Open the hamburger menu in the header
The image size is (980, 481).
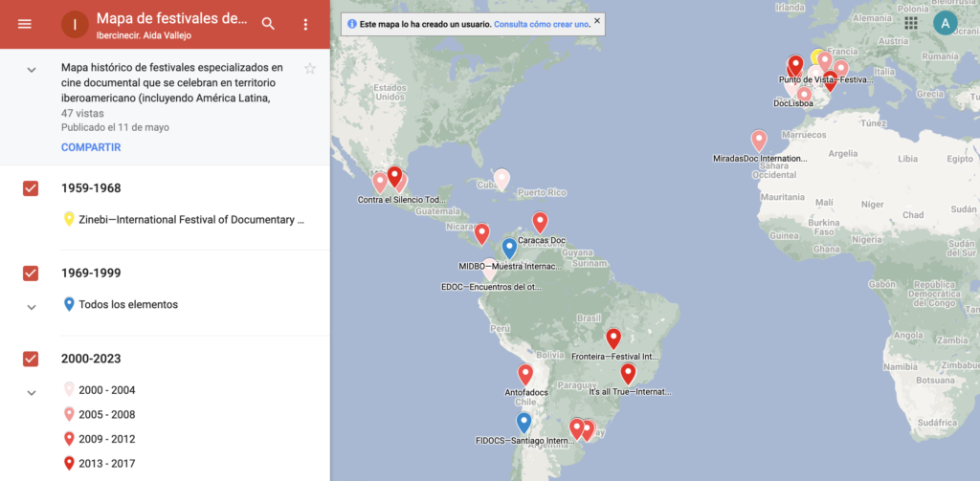pos(25,24)
